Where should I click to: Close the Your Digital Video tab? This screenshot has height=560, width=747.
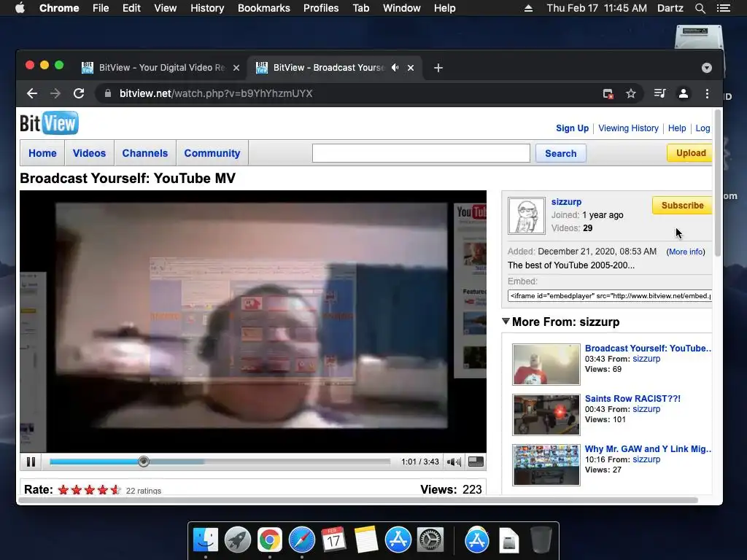click(236, 68)
